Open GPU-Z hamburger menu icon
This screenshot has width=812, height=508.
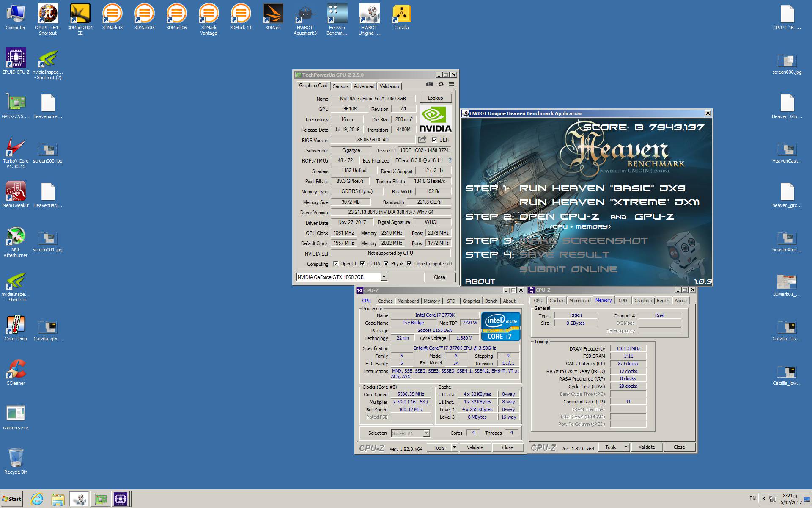point(451,84)
